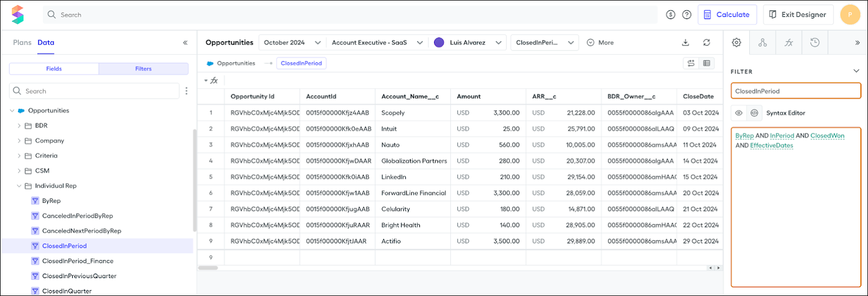The width and height of the screenshot is (868, 296).
Task: Expand the right side panel arrows
Action: click(857, 42)
